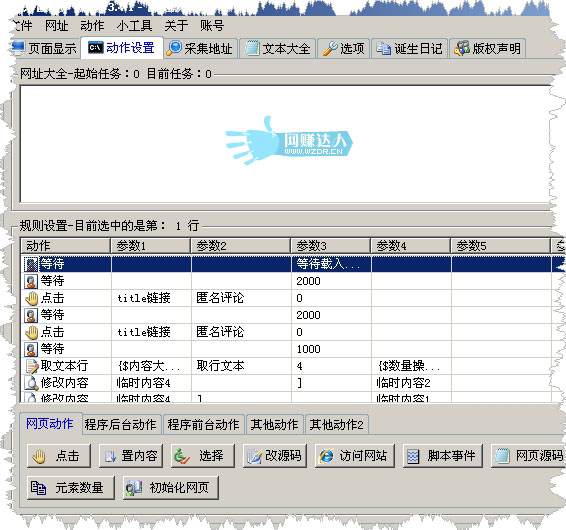Click the 选择 button
This screenshot has width=566, height=530.
[x=203, y=456]
